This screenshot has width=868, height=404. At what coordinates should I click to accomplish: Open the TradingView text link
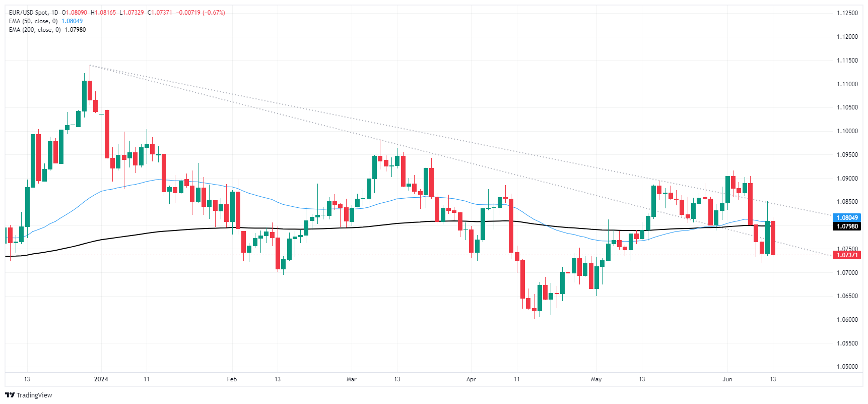[x=34, y=395]
